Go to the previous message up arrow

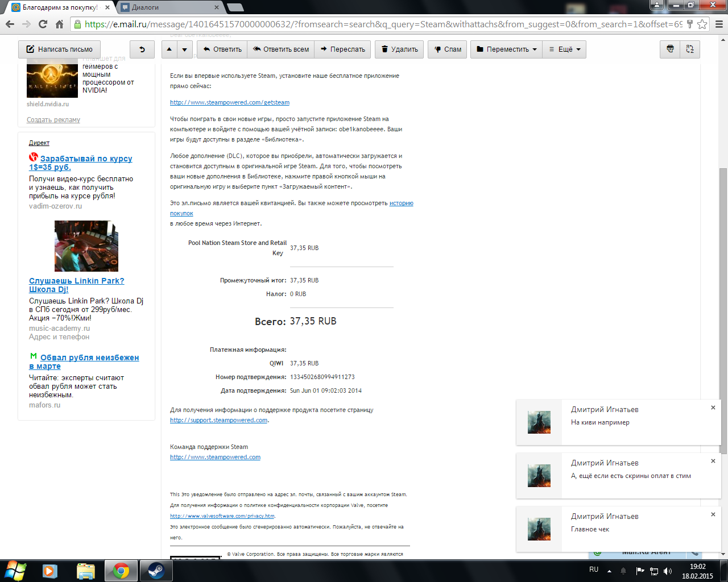pos(169,49)
